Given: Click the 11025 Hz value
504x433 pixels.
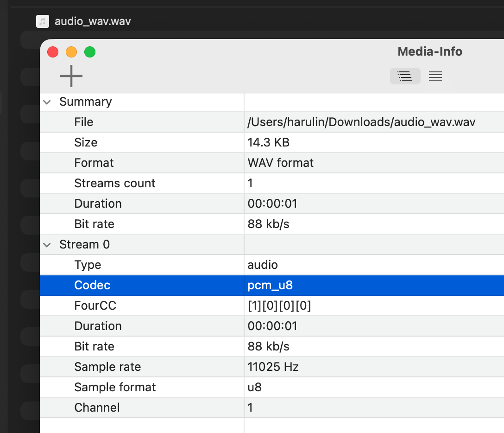Looking at the screenshot, I should [x=273, y=367].
